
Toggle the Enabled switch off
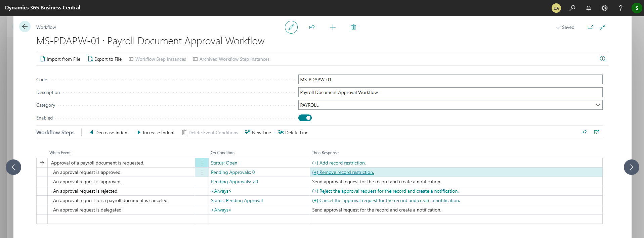click(x=305, y=118)
